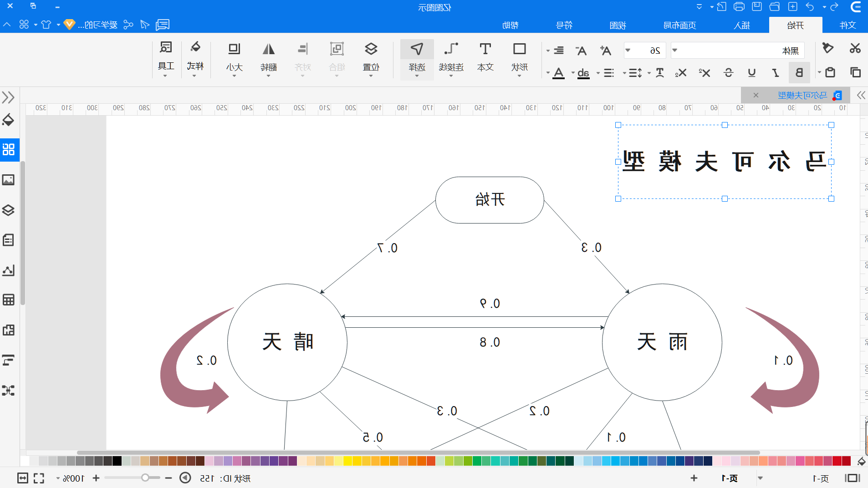Activate the Format Painter brush icon
The height and width of the screenshot is (488, 868).
click(828, 48)
